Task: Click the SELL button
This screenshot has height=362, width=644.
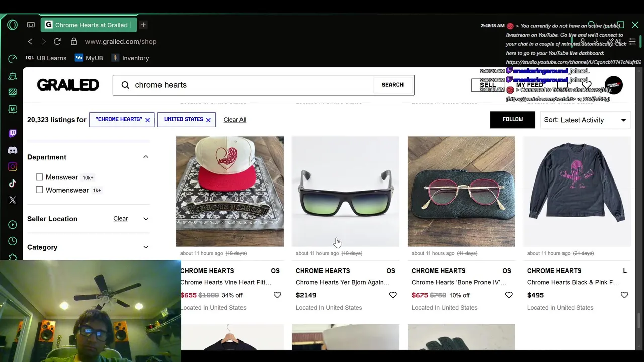Action: tap(488, 85)
